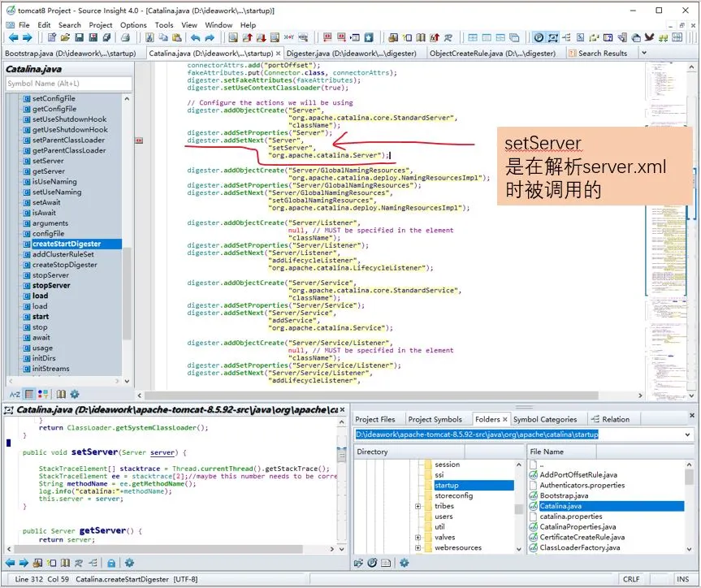Open the Search Results tab
701x588 pixels.
click(598, 54)
